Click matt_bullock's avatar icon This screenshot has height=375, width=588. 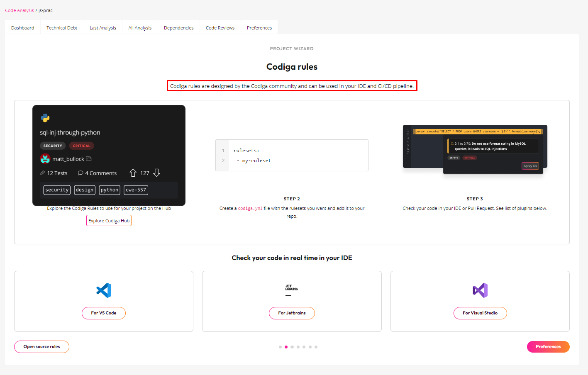coord(45,158)
